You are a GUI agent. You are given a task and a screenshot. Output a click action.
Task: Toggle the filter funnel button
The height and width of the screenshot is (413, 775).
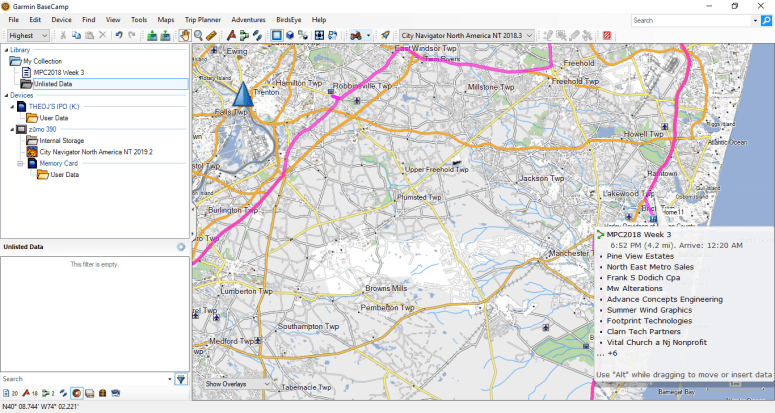(181, 379)
